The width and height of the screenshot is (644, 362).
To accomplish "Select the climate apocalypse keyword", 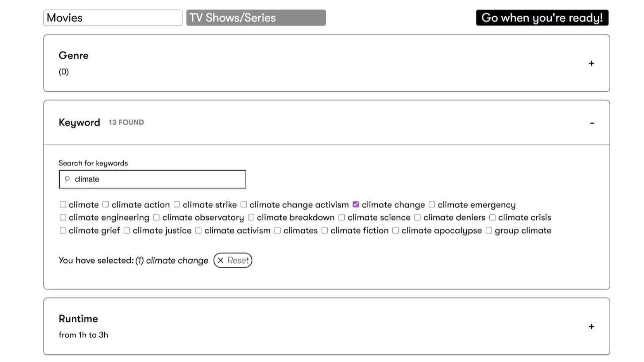I will pyautogui.click(x=395, y=230).
